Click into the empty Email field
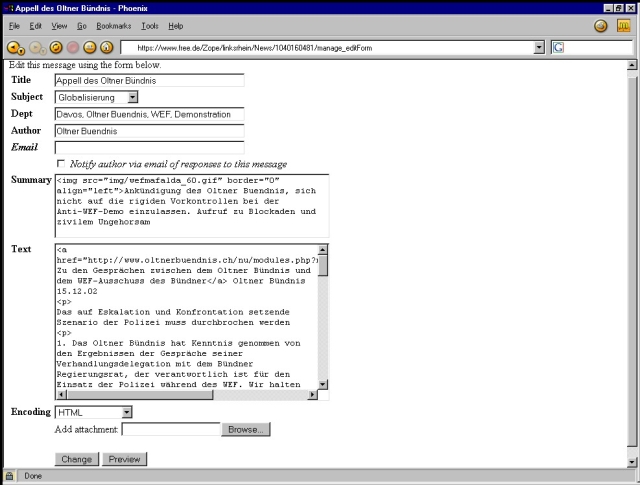The image size is (640, 485). [149, 148]
